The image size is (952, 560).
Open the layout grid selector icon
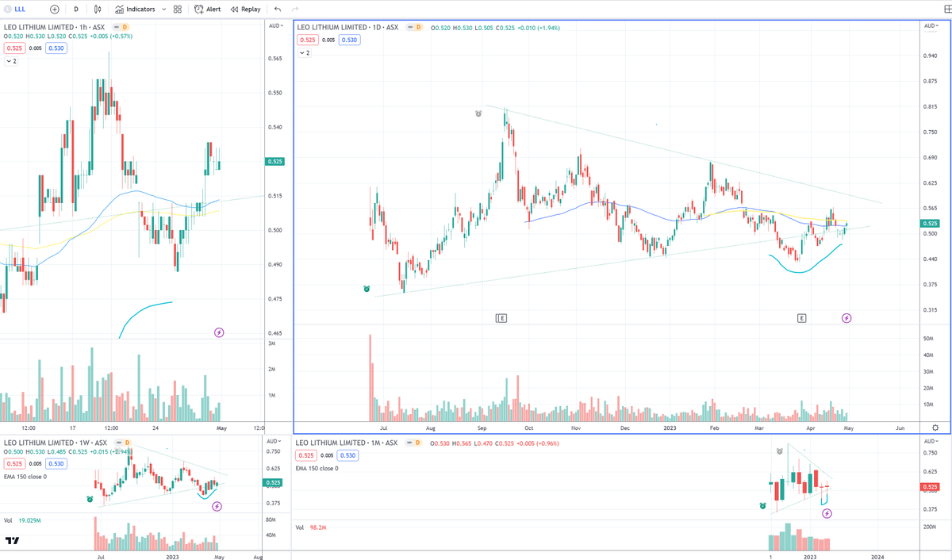[x=178, y=10]
